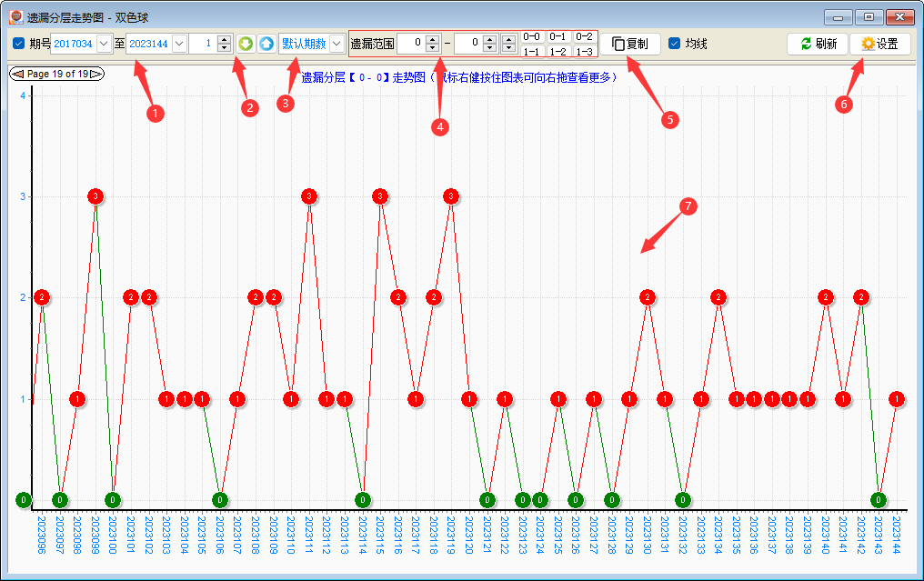The height and width of the screenshot is (581, 924).
Task: Increase the first 遗漏范围 spinner value
Action: point(433,39)
